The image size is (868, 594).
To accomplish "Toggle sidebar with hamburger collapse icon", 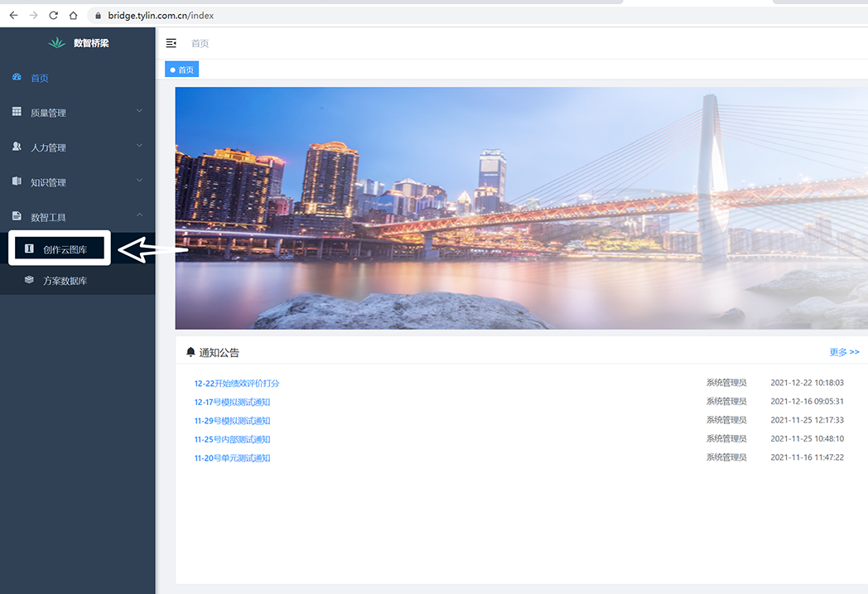I will coord(171,43).
